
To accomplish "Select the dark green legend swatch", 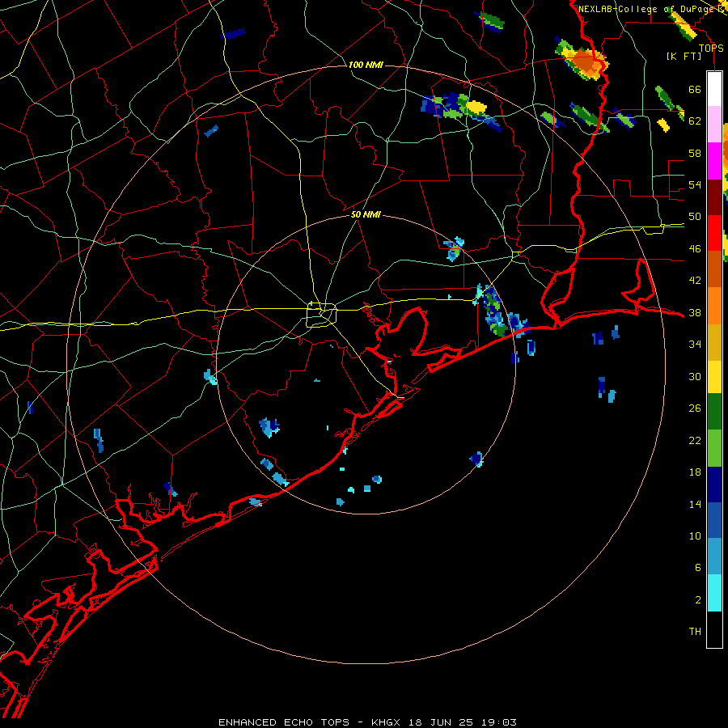I will tap(714, 412).
